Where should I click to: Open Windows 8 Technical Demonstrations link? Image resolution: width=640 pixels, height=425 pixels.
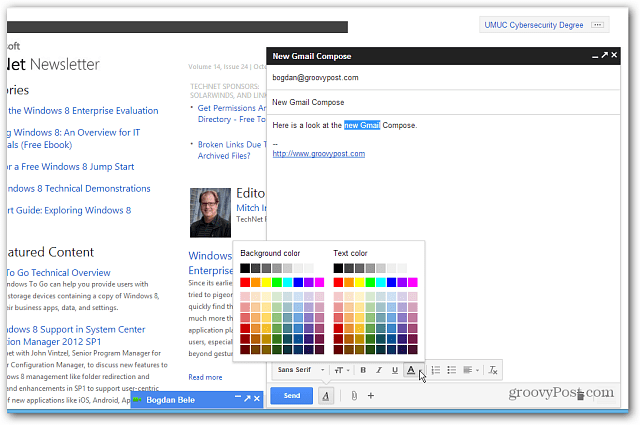[79, 189]
